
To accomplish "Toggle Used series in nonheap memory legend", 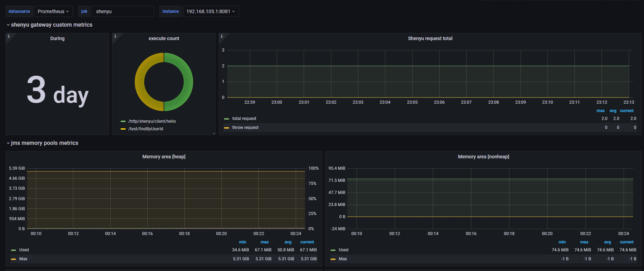I will click(x=343, y=250).
